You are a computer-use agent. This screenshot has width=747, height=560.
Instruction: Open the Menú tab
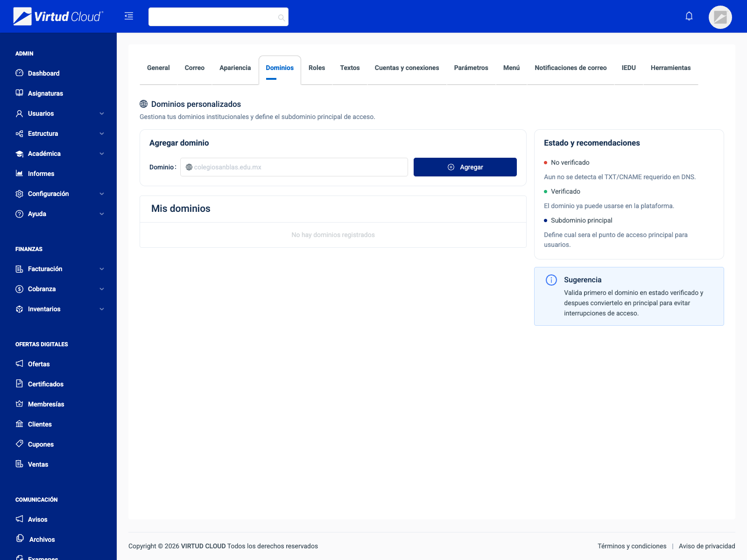[512, 68]
